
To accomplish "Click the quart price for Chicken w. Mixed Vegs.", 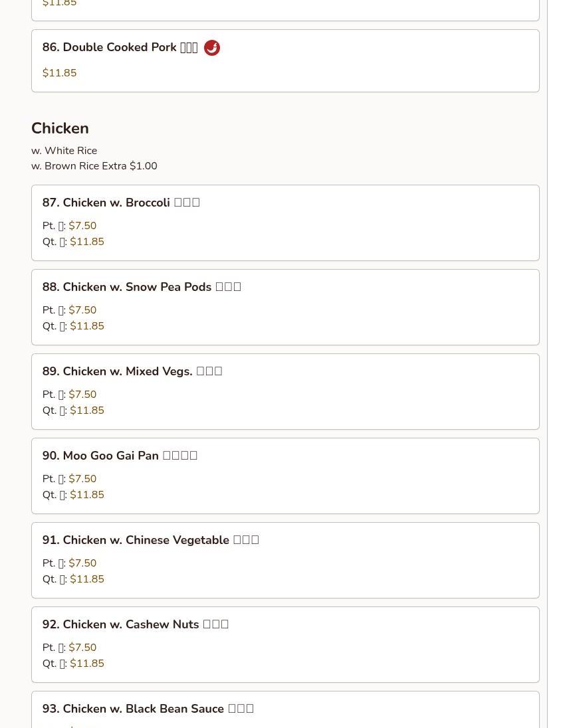I will [x=87, y=410].
